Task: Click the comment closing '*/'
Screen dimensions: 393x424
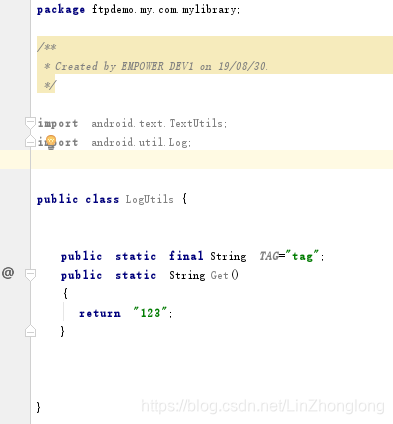Action: point(50,85)
